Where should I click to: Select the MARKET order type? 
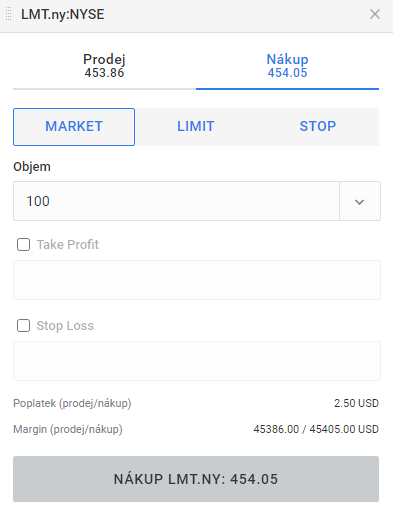[x=74, y=127]
